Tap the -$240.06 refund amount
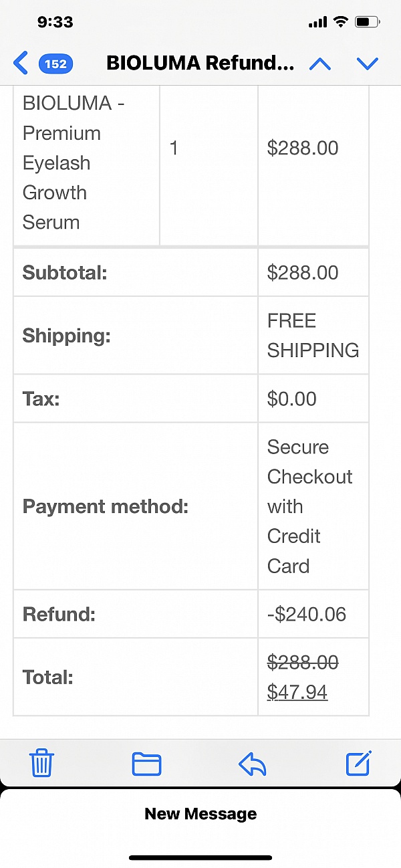 point(307,614)
